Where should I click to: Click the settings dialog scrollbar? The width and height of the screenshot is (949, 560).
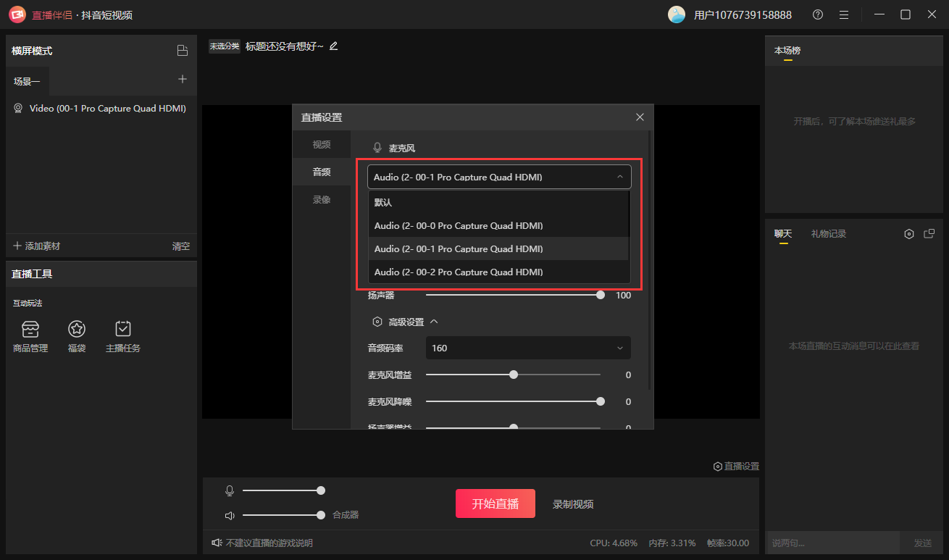(x=650, y=261)
